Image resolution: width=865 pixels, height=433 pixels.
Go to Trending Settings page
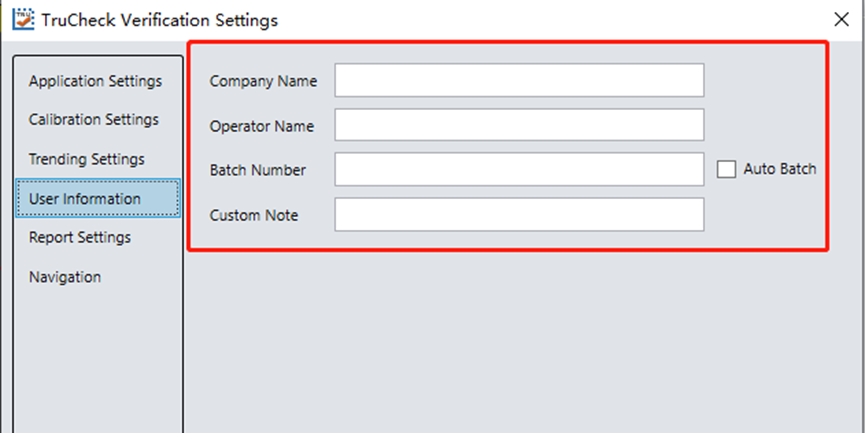(x=87, y=159)
